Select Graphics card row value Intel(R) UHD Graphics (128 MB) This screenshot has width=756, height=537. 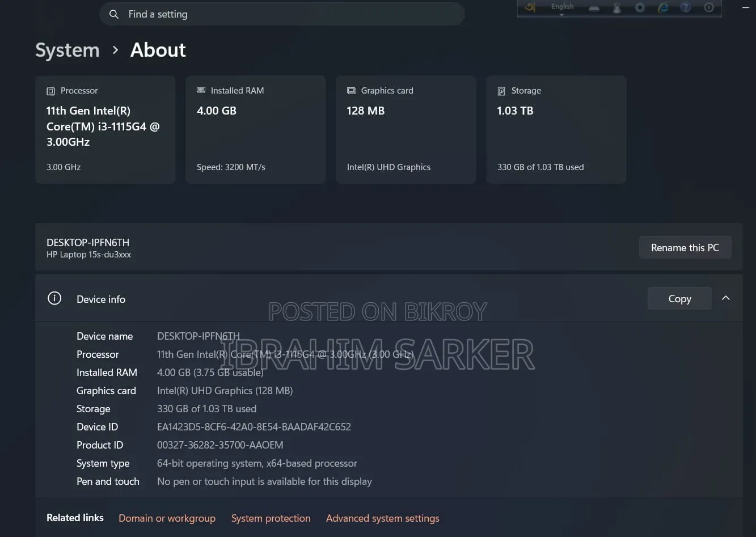(225, 391)
